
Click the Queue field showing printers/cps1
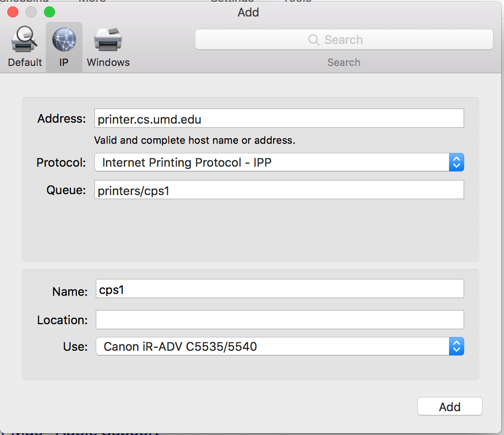click(x=279, y=190)
